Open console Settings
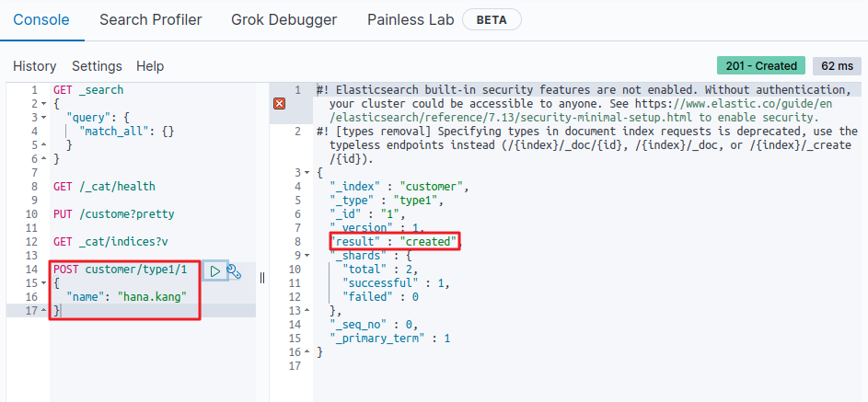This screenshot has height=402, width=868. point(97,66)
